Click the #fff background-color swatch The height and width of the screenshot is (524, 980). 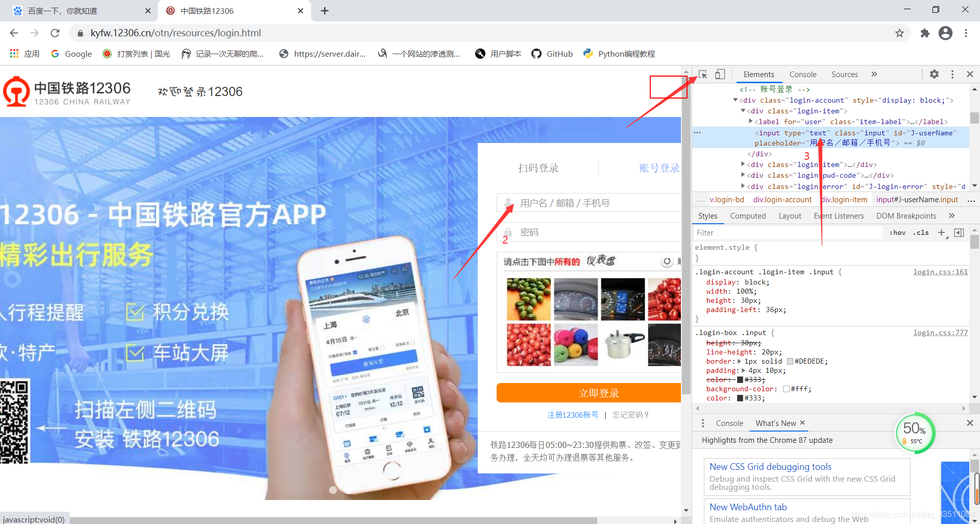pyautogui.click(x=786, y=389)
